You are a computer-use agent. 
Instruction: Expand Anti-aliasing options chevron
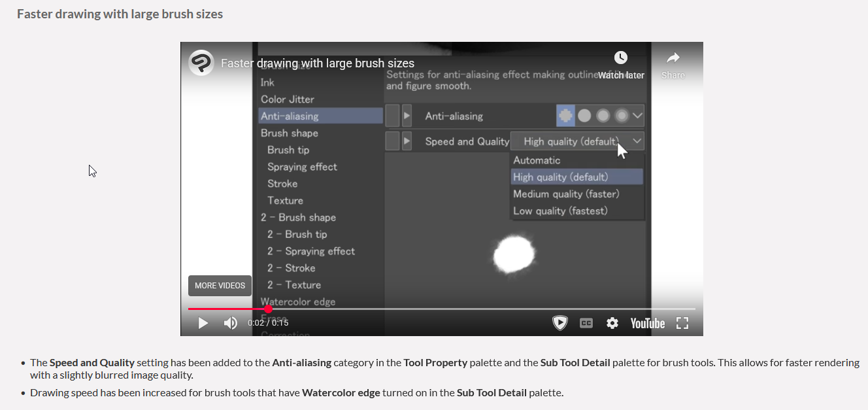[638, 116]
